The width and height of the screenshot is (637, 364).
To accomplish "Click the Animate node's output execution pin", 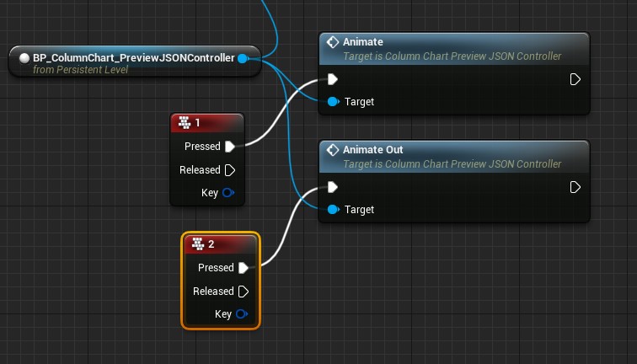I will click(575, 79).
